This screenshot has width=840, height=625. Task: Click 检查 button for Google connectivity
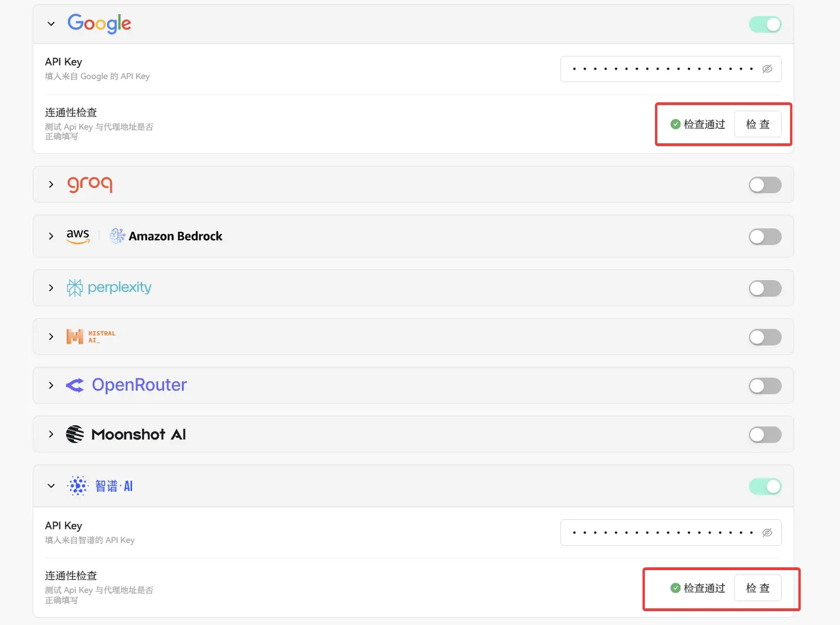click(x=757, y=124)
